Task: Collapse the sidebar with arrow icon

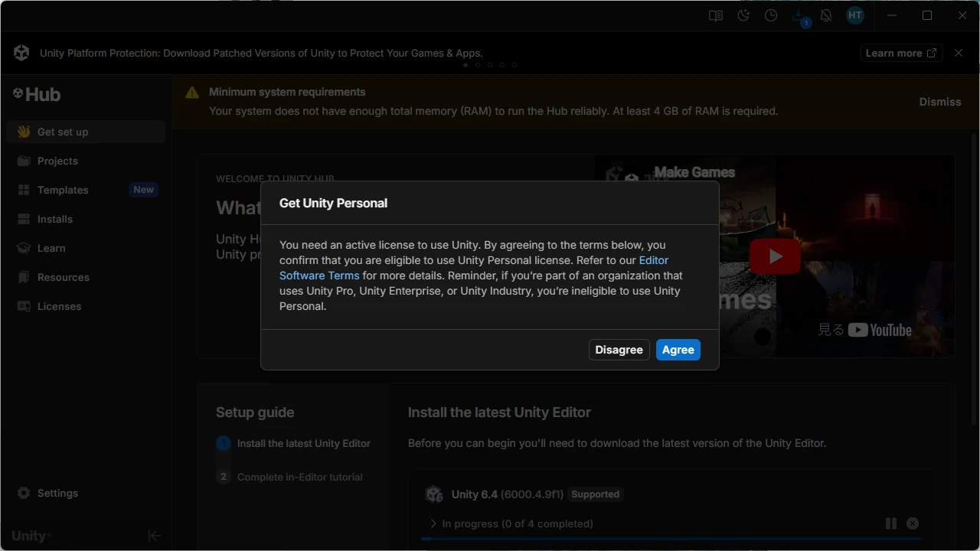Action: click(154, 536)
